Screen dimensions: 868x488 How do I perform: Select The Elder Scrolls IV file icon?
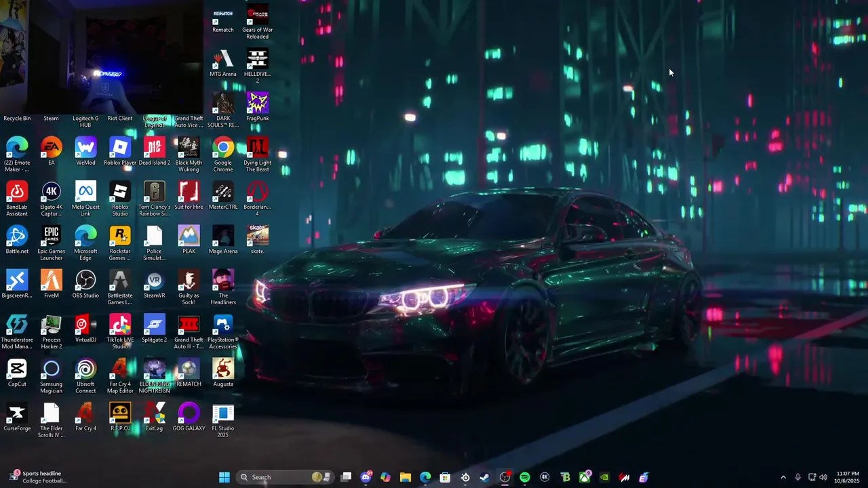coord(52,420)
